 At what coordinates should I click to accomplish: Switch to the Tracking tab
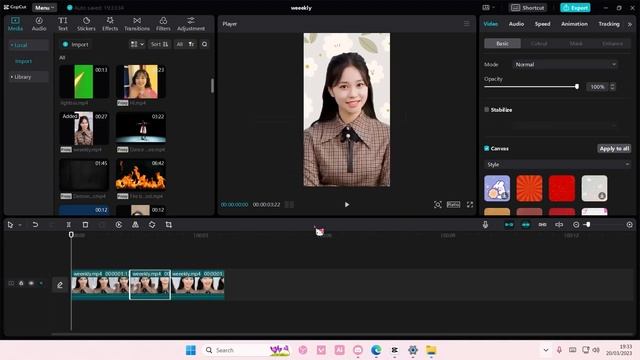[609, 24]
